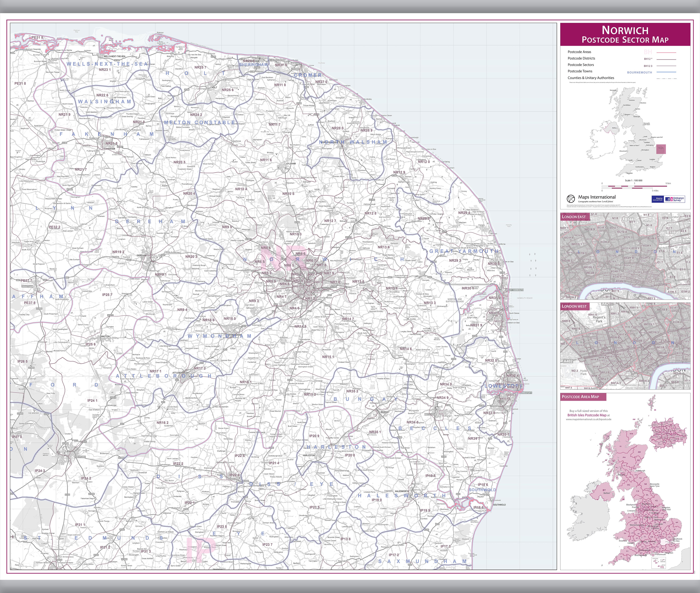
Task: Click the large blue 'WALSINGHAM' town label
Action: pyautogui.click(x=105, y=102)
